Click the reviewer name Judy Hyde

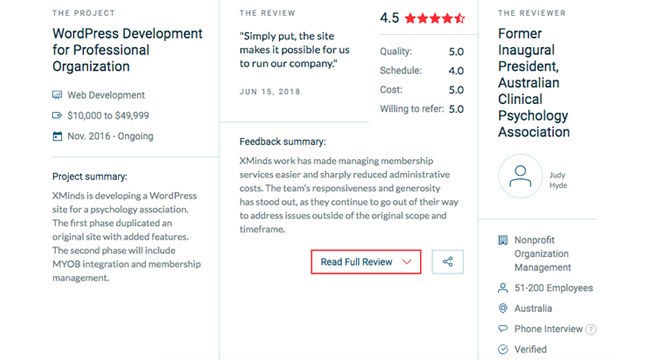click(x=558, y=180)
